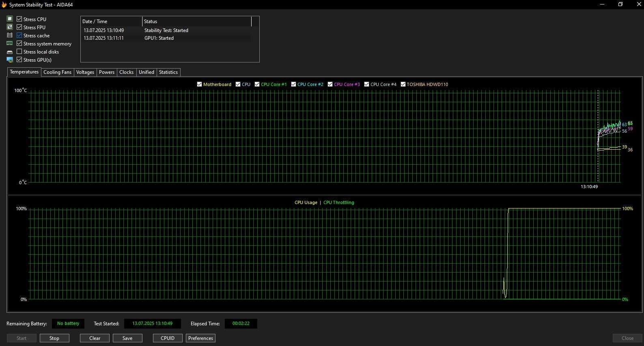644x346 pixels.
Task: Open the Unified tab
Action: click(x=146, y=72)
